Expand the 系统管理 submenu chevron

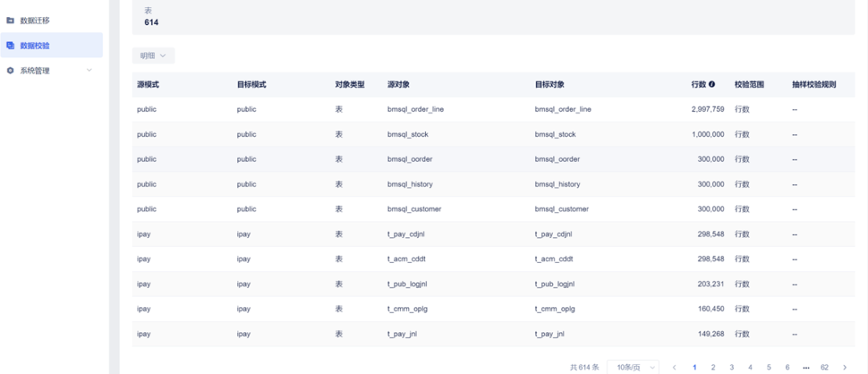point(89,70)
